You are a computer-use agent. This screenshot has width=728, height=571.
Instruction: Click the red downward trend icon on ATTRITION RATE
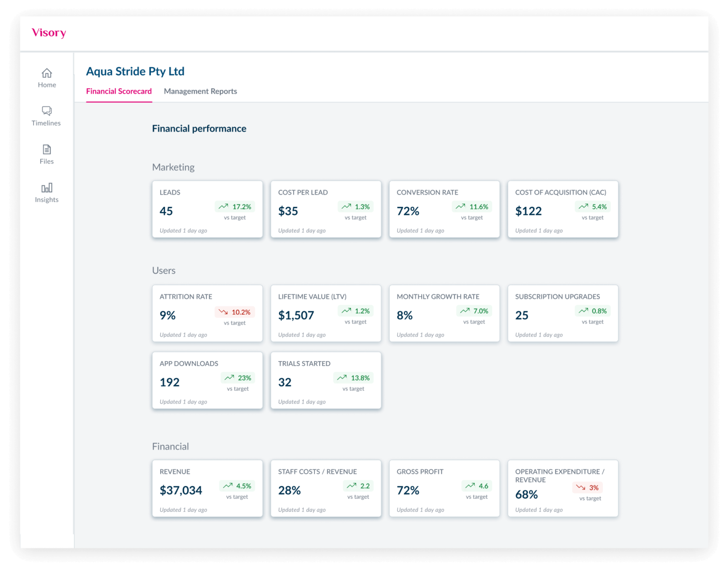[223, 312]
